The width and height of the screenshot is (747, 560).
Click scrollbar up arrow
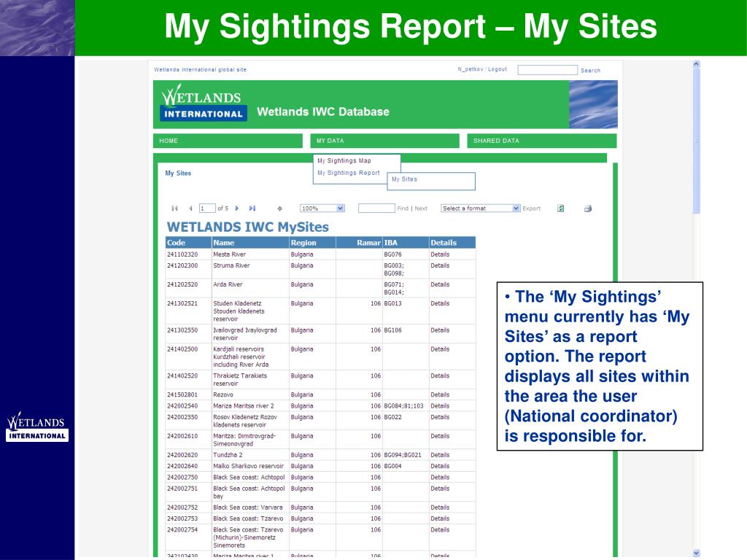pos(696,64)
